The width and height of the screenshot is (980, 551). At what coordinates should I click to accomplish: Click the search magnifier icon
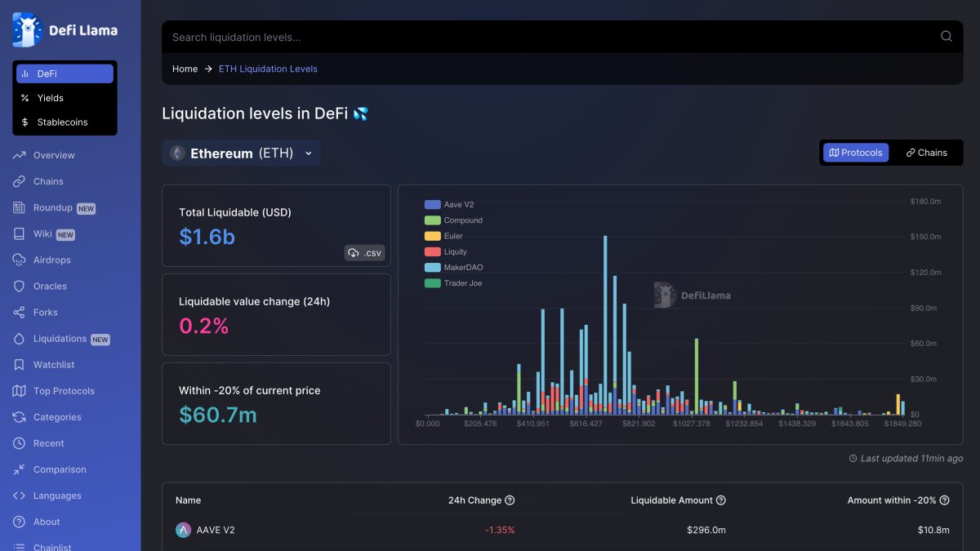tap(946, 36)
